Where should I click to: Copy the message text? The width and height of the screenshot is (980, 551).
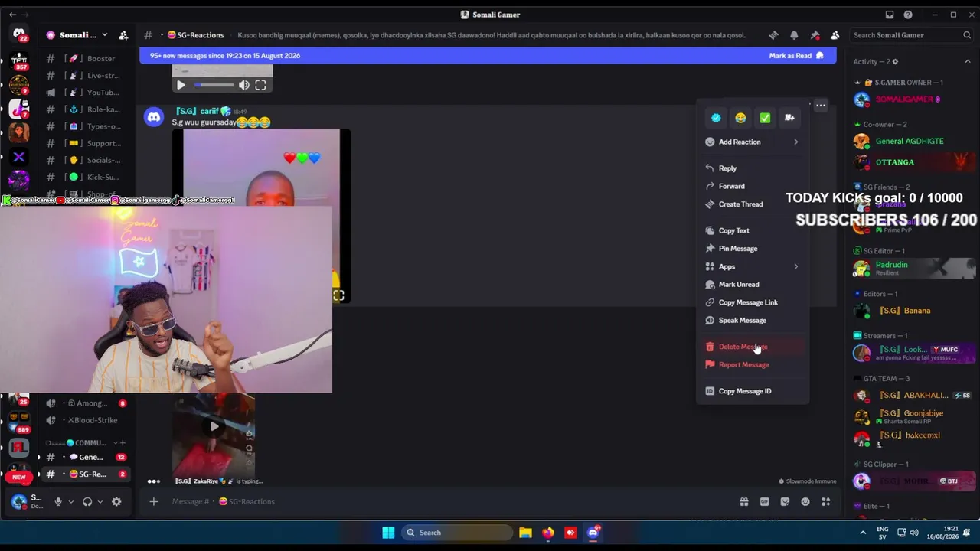pyautogui.click(x=753, y=230)
